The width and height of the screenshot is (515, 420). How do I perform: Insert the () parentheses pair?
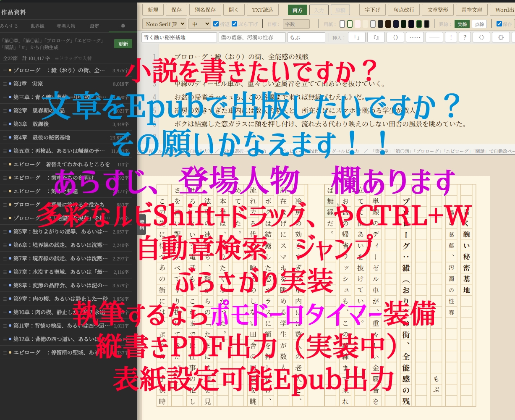click(395, 37)
